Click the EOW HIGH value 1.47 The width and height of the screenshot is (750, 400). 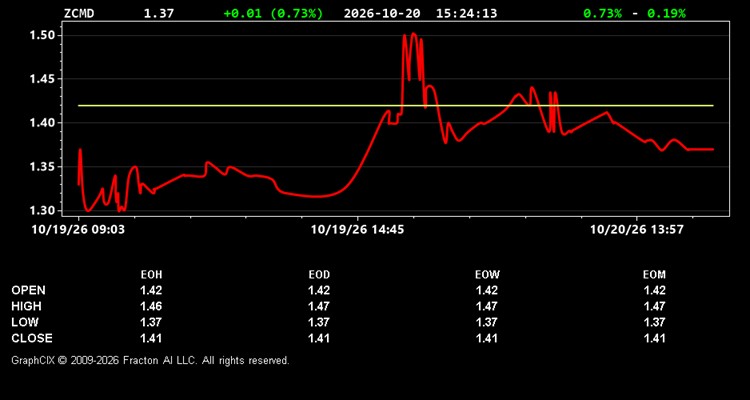click(487, 306)
